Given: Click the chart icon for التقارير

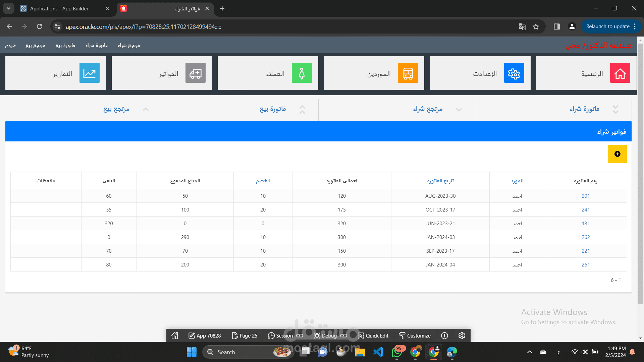Looking at the screenshot, I should (90, 73).
